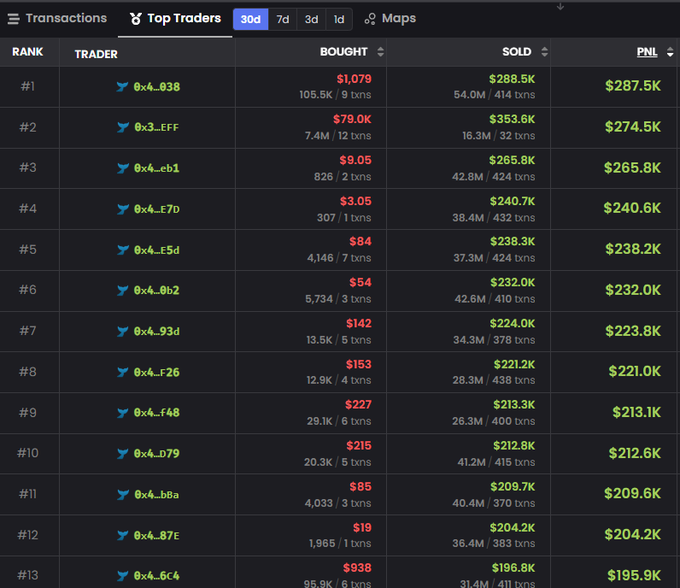Click whale icon beside 0x4...F26
Viewport: 680px width, 588px height.
click(123, 372)
